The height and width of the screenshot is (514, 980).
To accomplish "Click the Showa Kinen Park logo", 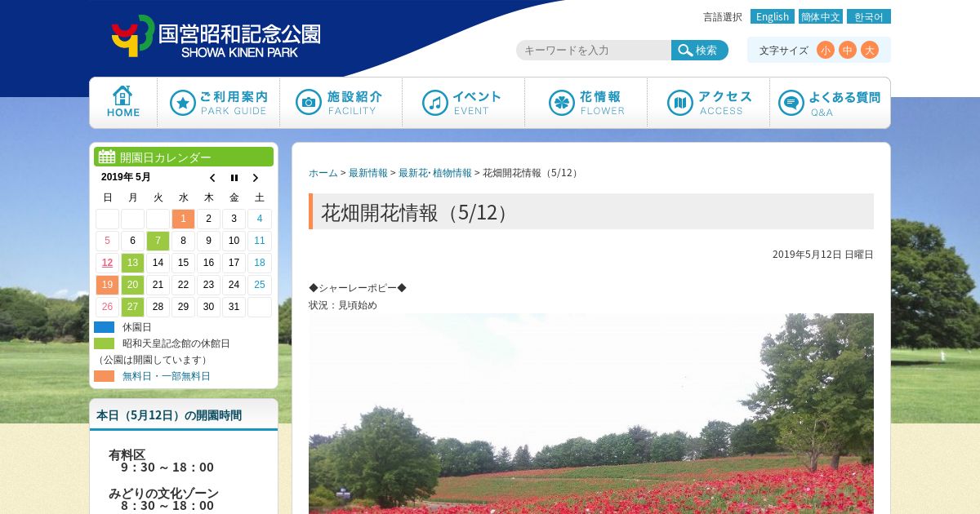I will tap(216, 38).
